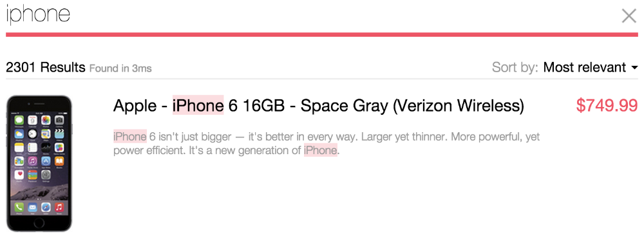Click the Photos flower icon on the phone image

click(46, 120)
